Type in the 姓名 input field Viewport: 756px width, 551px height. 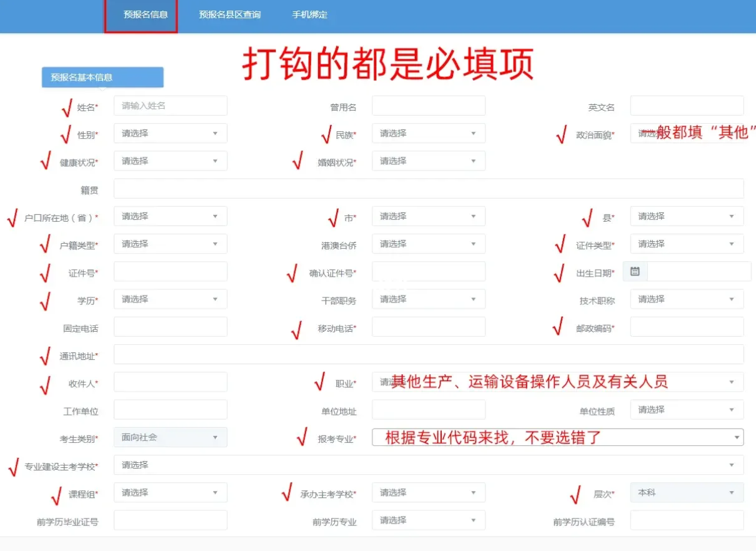tap(170, 106)
